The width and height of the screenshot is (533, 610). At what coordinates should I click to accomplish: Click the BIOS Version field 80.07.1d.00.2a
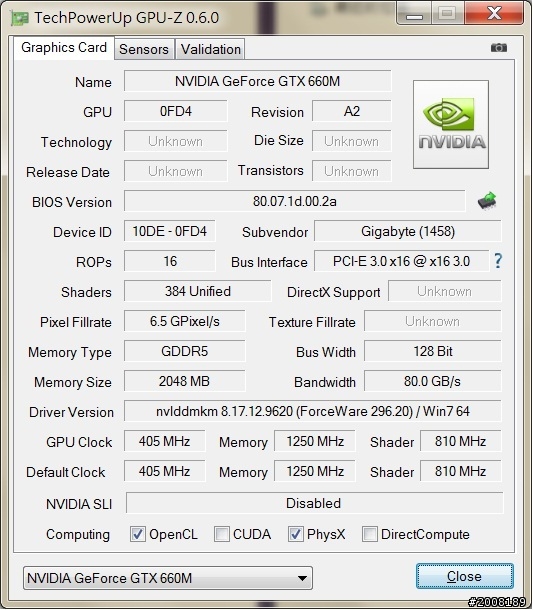pyautogui.click(x=295, y=201)
